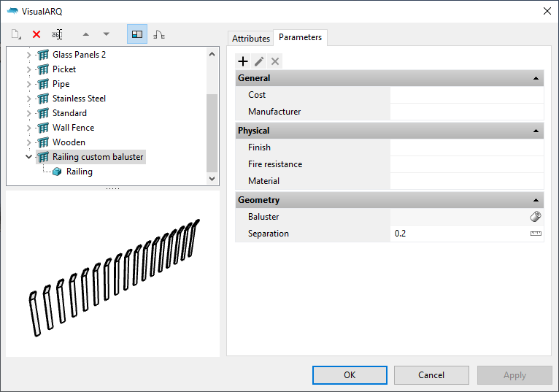Collapse Railing custom baluster node
This screenshot has height=392, width=559.
pyautogui.click(x=29, y=157)
